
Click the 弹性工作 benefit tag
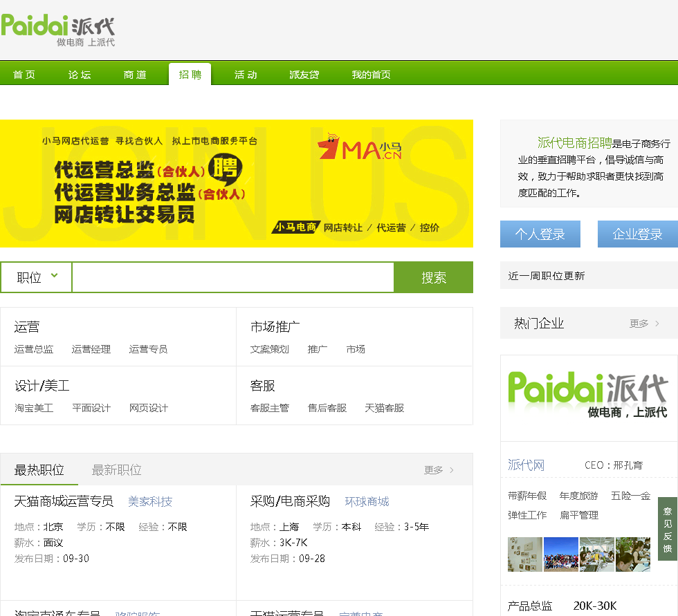pos(527,515)
